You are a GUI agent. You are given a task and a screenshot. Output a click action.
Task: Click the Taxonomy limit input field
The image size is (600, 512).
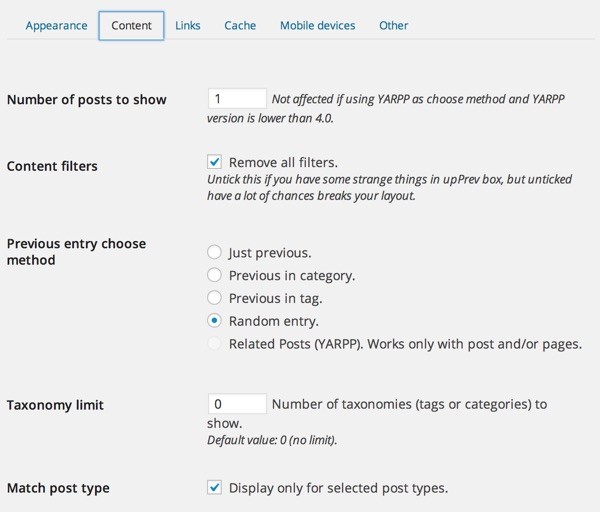click(x=237, y=404)
